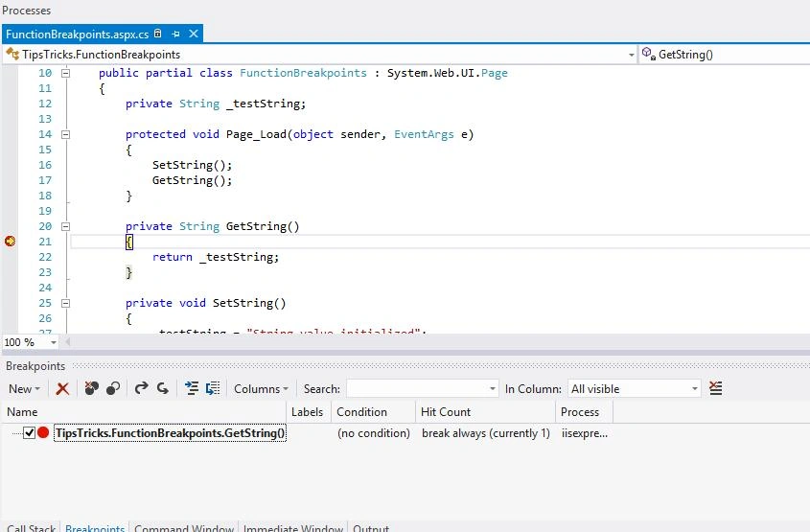Pin the FunctionBreakpoints.aspx.cs tab
The image size is (810, 532).
(x=175, y=35)
